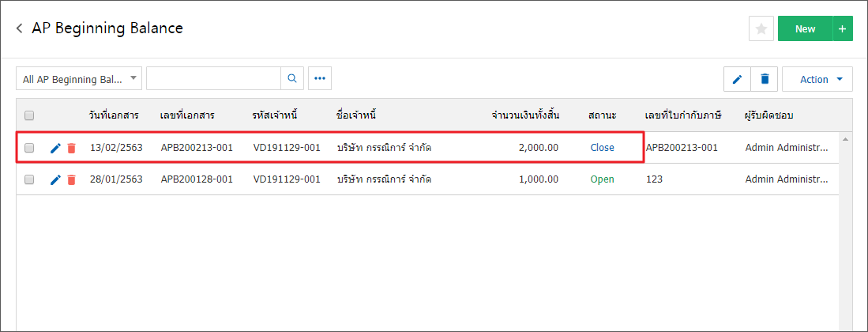The image size is (868, 332).
Task: Sort by วันที่เอกสาร column header
Action: [x=114, y=115]
